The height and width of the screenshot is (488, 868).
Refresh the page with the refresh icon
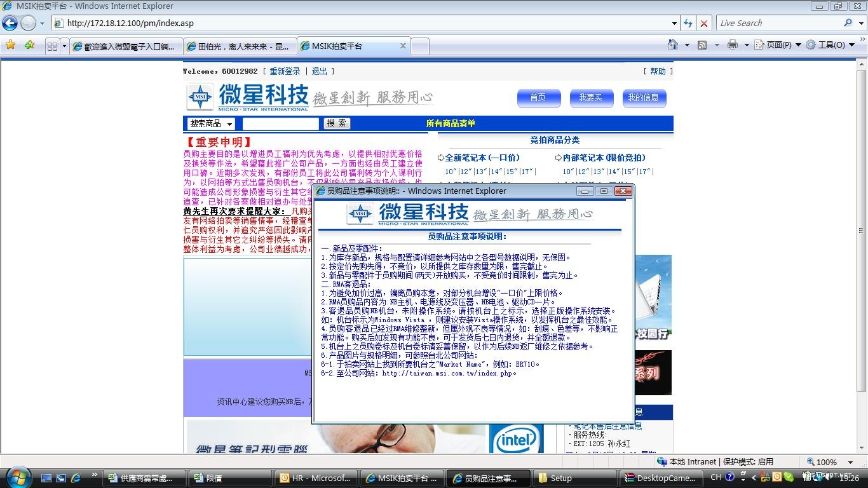click(x=688, y=24)
